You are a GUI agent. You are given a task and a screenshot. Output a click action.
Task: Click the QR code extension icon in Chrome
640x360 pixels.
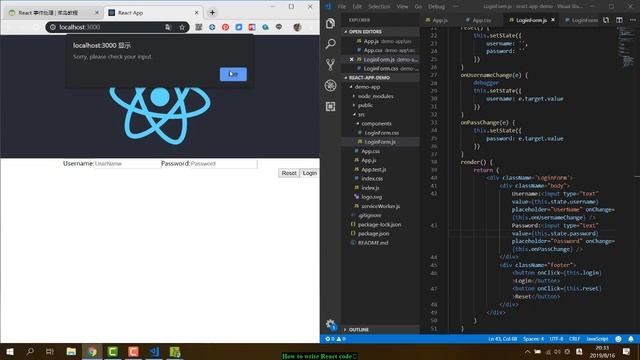pyautogui.click(x=199, y=27)
